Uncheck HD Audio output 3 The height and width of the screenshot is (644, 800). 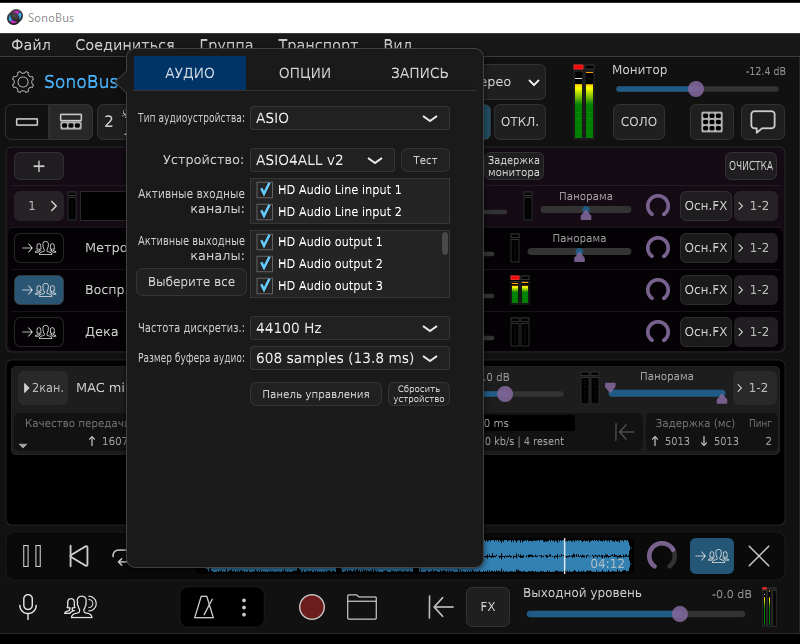tap(264, 286)
